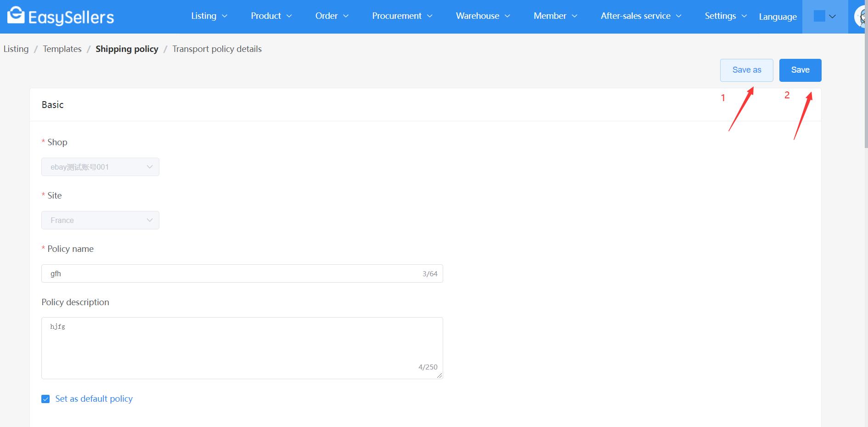Expand the blue square account dropdown
The width and height of the screenshot is (868, 427).
point(825,17)
